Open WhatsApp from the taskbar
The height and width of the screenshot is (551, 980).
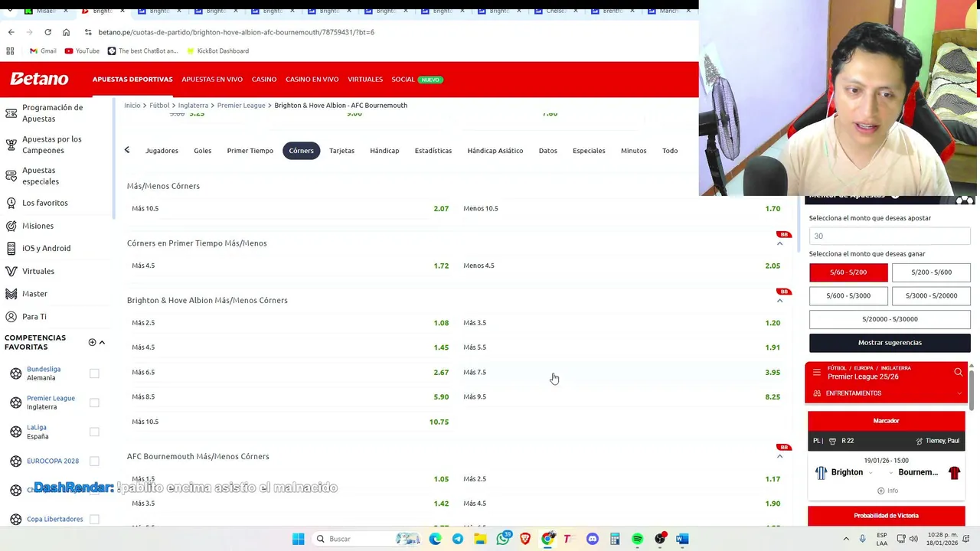pyautogui.click(x=503, y=539)
